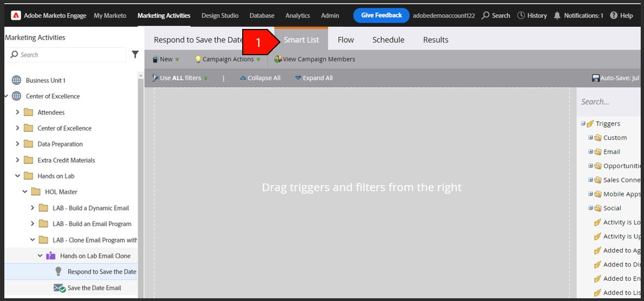Open History from the clock icon

tap(521, 16)
